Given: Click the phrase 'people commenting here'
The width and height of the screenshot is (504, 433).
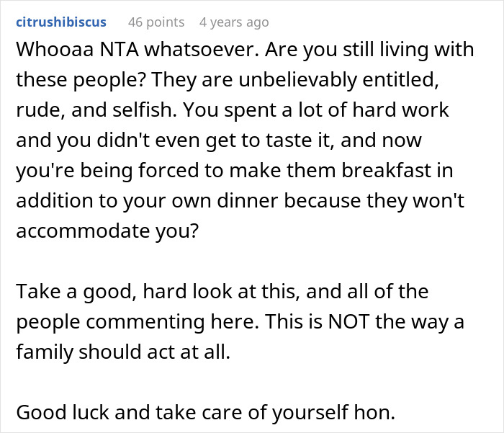Looking at the screenshot, I should (x=138, y=322).
